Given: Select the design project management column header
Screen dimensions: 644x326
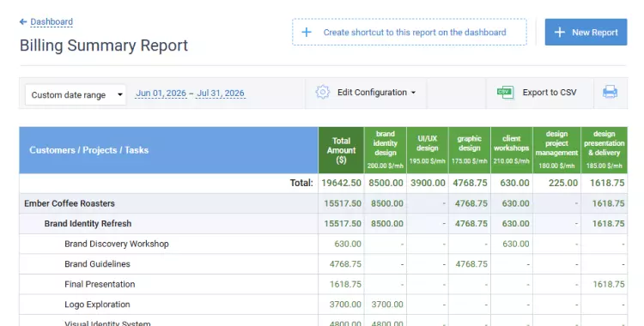Looking at the screenshot, I should [556, 150].
